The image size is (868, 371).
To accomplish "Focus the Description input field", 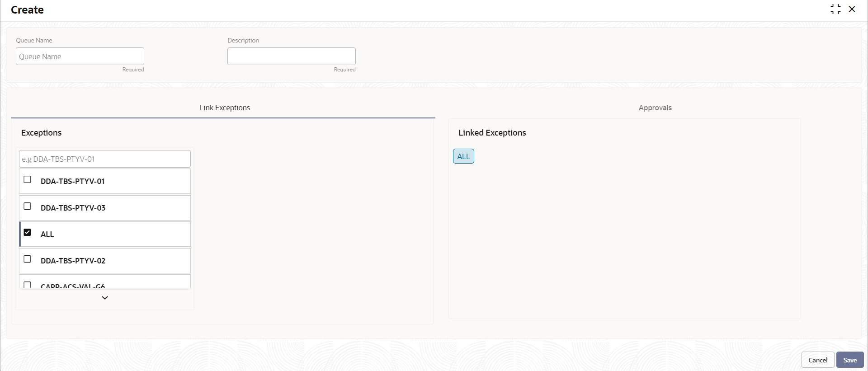I will (x=292, y=56).
